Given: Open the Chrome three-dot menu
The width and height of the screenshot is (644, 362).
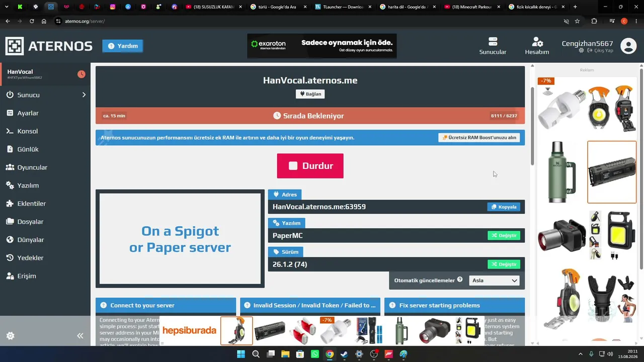Looking at the screenshot, I should pos(636,21).
